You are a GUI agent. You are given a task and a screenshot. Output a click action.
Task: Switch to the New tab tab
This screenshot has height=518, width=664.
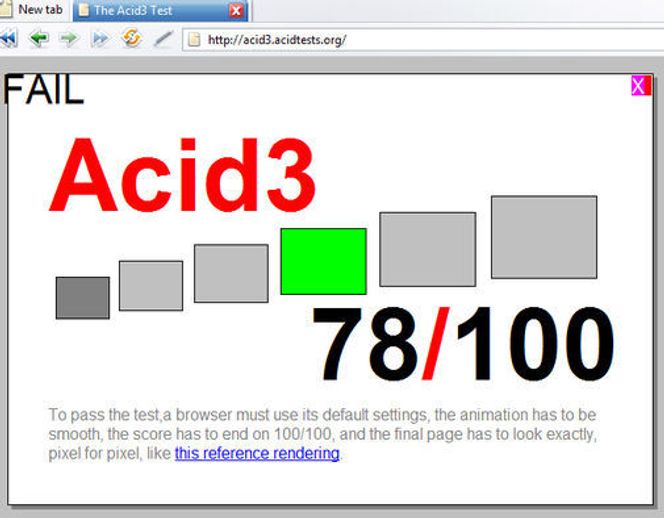[x=34, y=10]
